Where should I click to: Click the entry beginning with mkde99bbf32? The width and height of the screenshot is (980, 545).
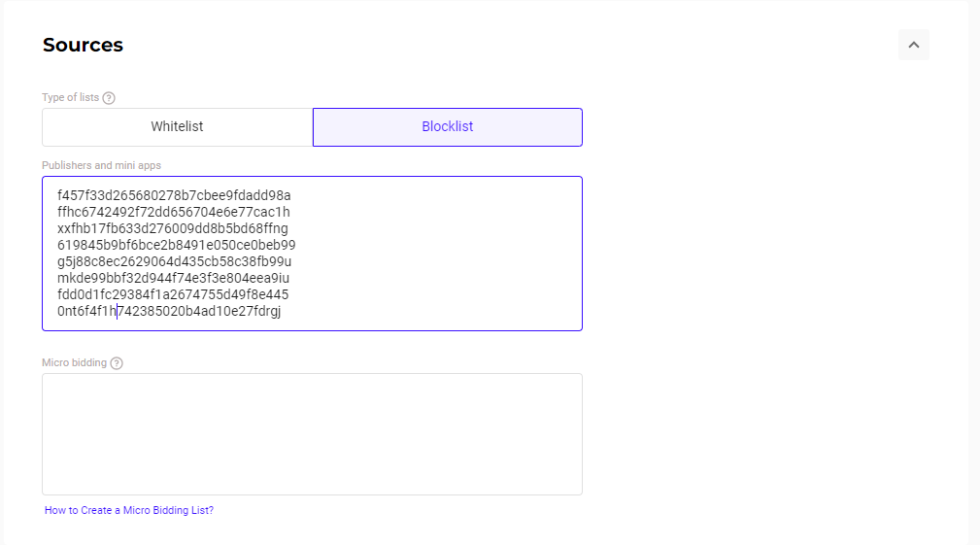173,278
